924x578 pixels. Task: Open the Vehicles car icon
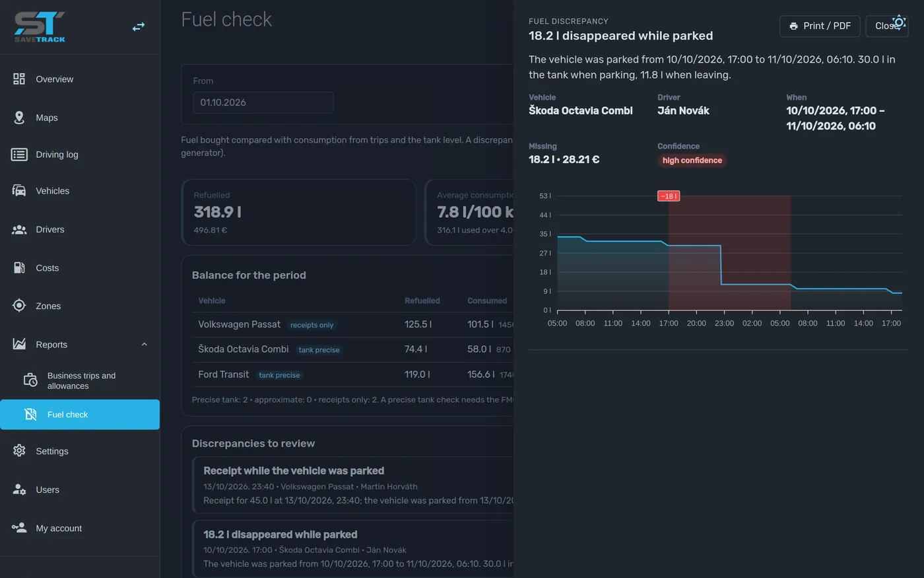click(x=19, y=191)
